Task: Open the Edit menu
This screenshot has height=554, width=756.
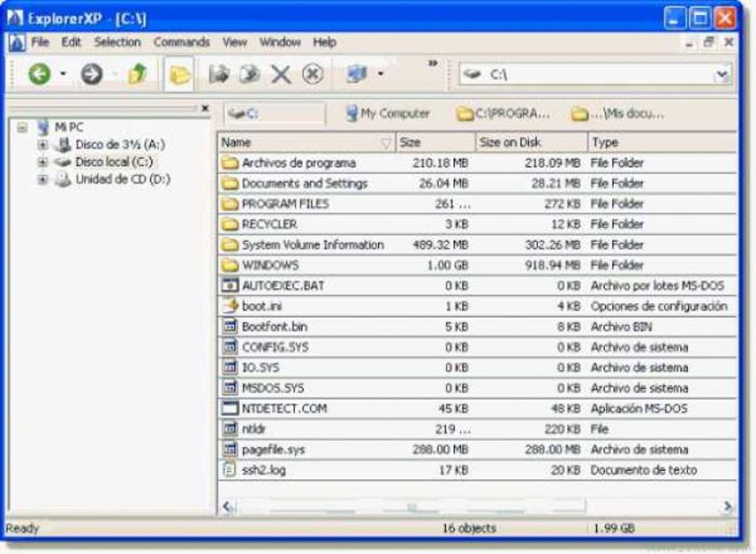Action: click(71, 42)
